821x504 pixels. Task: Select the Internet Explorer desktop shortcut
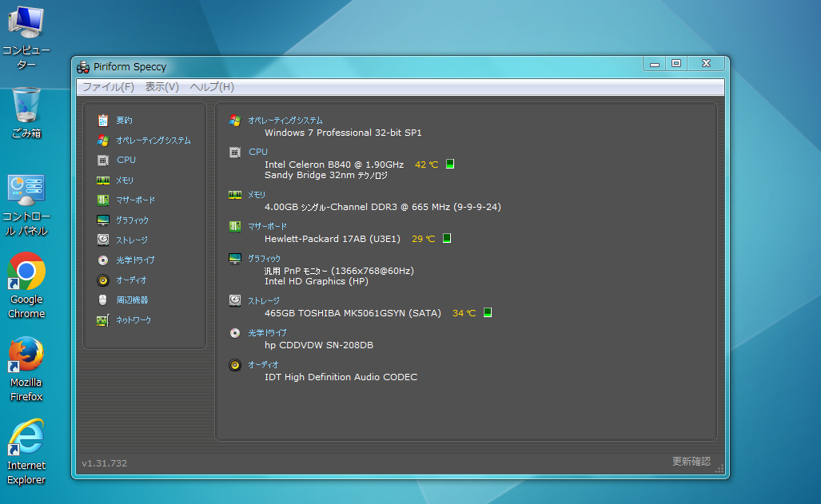tap(26, 452)
